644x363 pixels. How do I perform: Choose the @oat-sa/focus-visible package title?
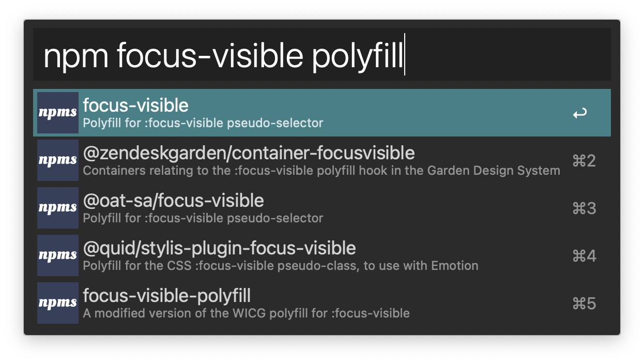click(x=173, y=201)
